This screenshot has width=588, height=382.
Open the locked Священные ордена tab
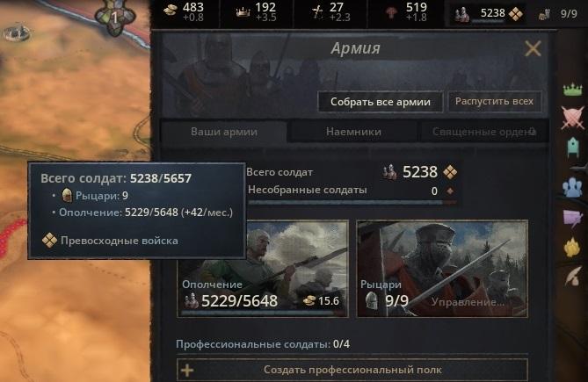[483, 132]
